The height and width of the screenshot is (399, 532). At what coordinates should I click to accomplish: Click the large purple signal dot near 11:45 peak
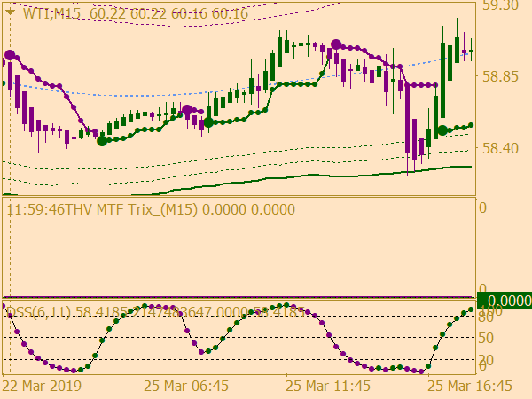[x=336, y=44]
